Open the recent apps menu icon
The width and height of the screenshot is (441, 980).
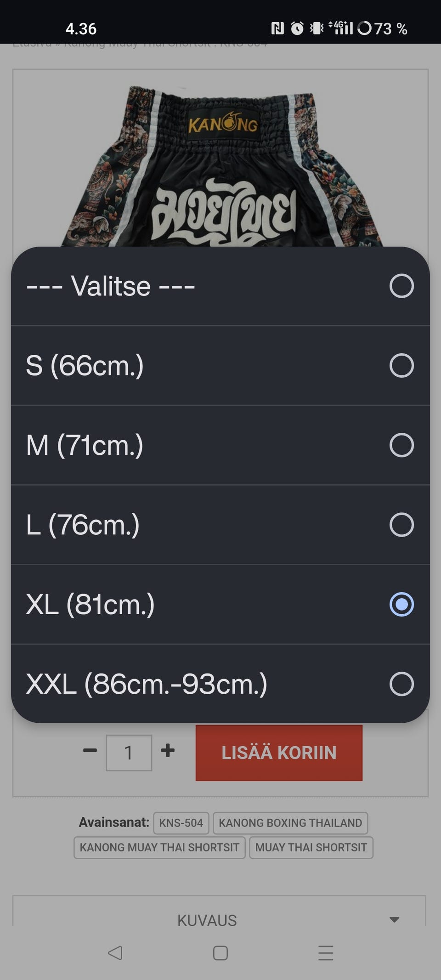click(326, 953)
